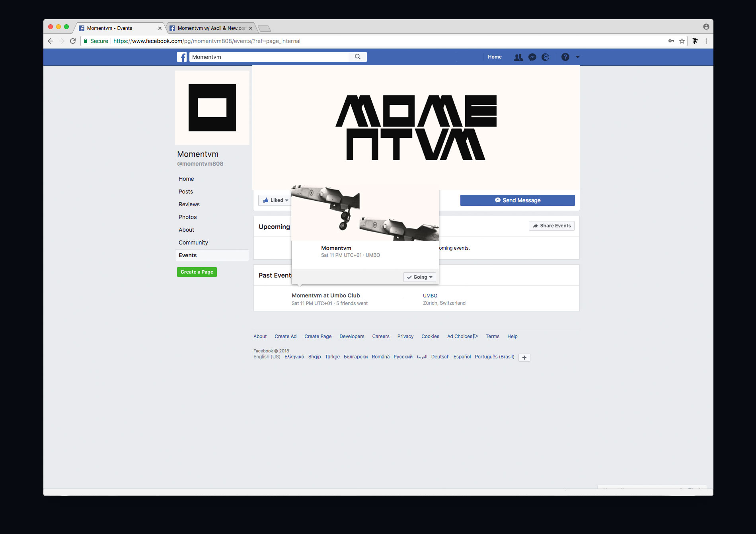Switch language to Română
Image resolution: width=756 pixels, height=534 pixels.
coord(381,357)
